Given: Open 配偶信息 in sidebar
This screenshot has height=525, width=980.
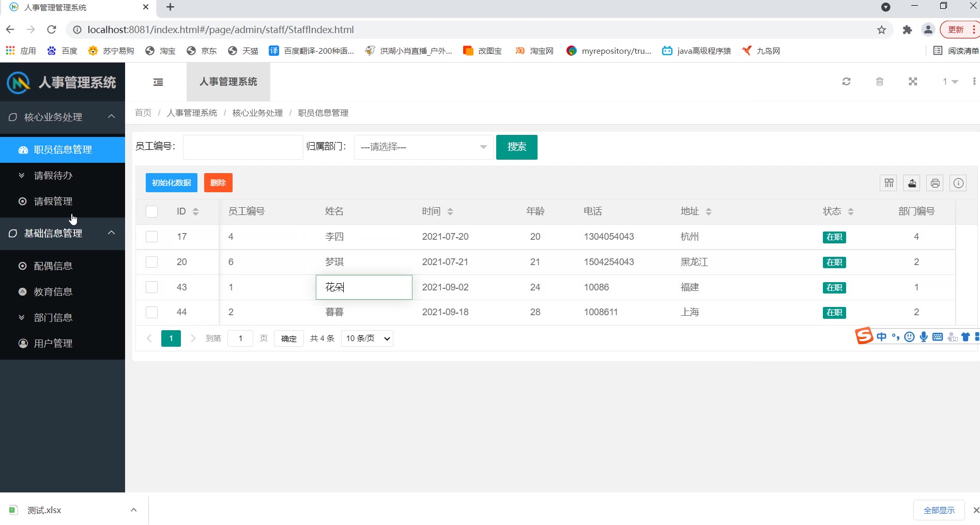Looking at the screenshot, I should coord(63,266).
